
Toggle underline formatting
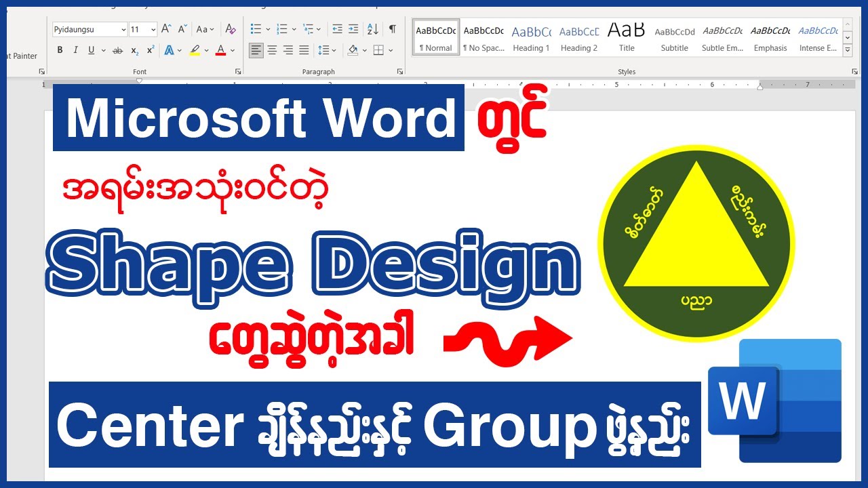[91, 50]
